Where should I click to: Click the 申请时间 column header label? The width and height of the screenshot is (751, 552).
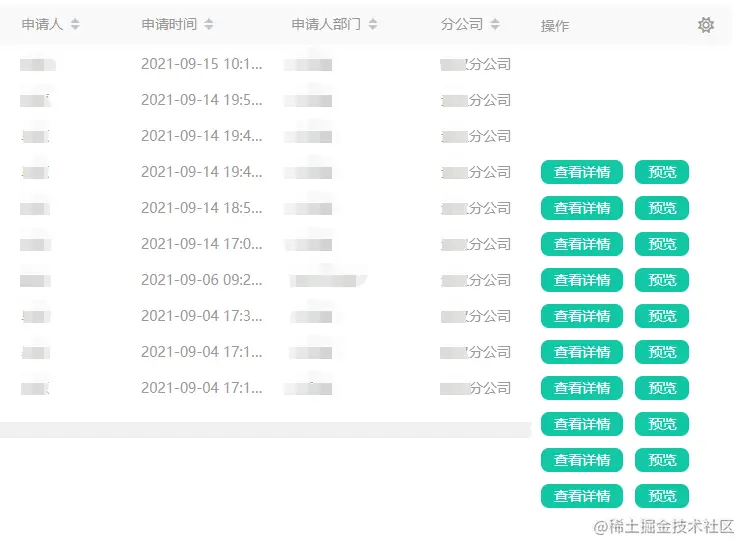coord(169,24)
